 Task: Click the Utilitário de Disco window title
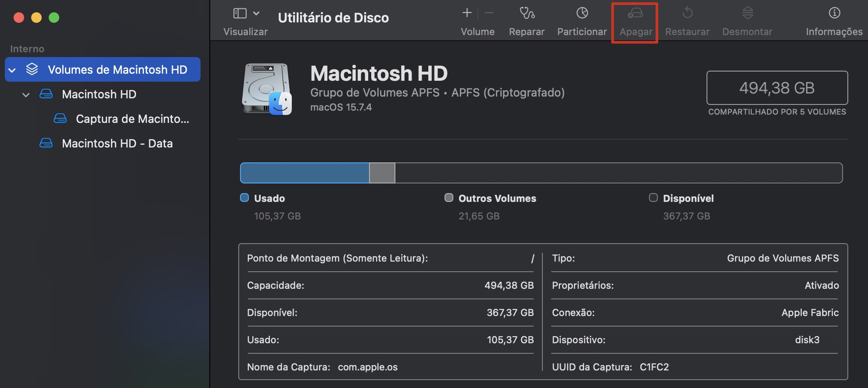(333, 18)
